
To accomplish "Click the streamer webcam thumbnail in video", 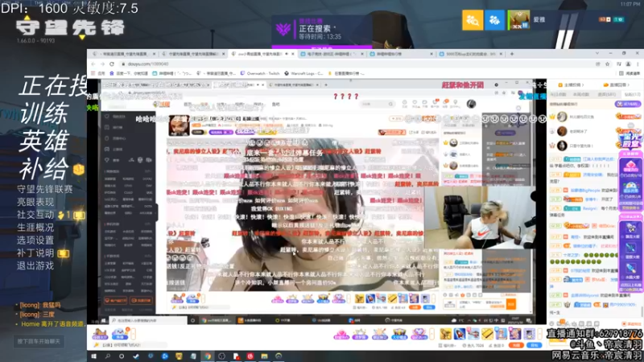I will 479,217.
